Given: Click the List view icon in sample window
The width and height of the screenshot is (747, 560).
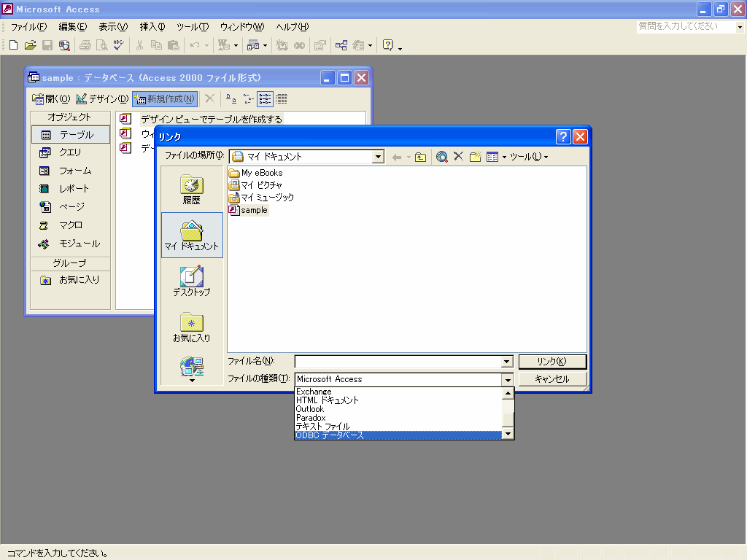Looking at the screenshot, I should coord(265,98).
